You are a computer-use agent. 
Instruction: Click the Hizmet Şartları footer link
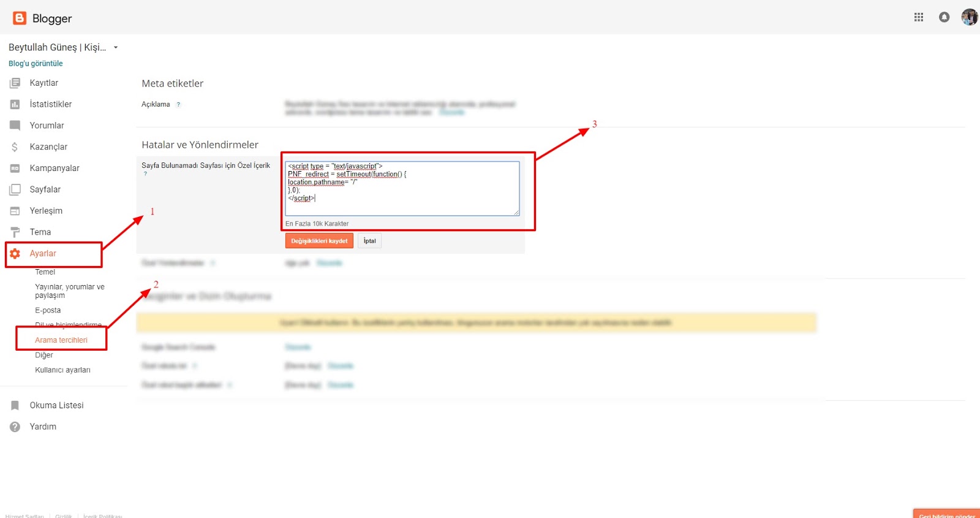[24, 516]
